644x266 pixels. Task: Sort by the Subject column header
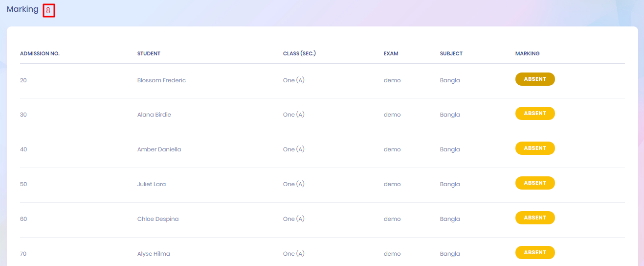click(451, 53)
